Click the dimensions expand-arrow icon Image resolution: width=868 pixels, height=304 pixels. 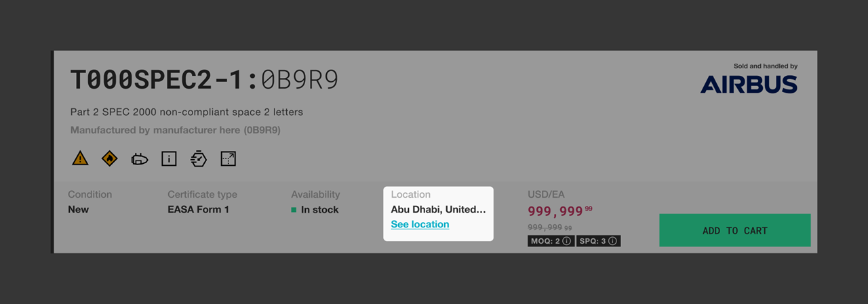[x=229, y=158]
